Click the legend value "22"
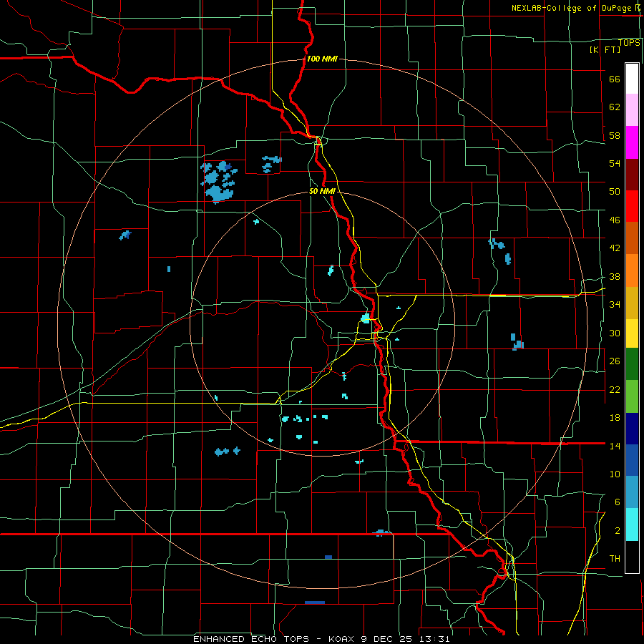The image size is (644, 644). [615, 389]
